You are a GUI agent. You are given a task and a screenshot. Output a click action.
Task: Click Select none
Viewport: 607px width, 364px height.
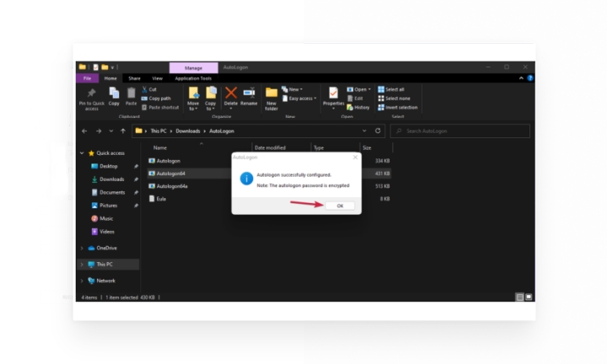[x=394, y=99]
